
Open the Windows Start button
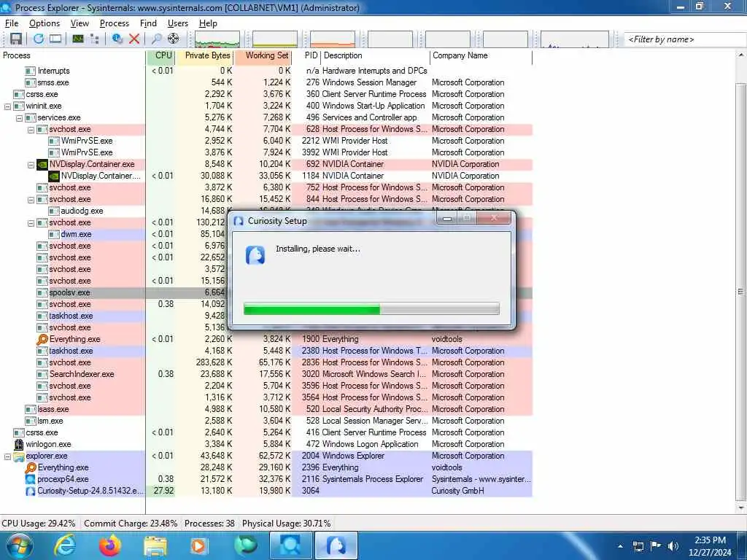[20, 545]
